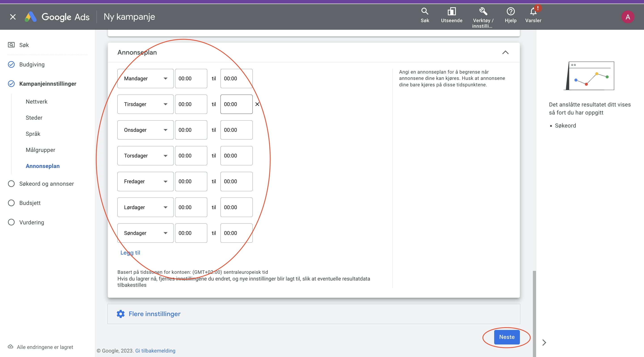
Task: Click the Onsdager end time field
Action: point(236,130)
